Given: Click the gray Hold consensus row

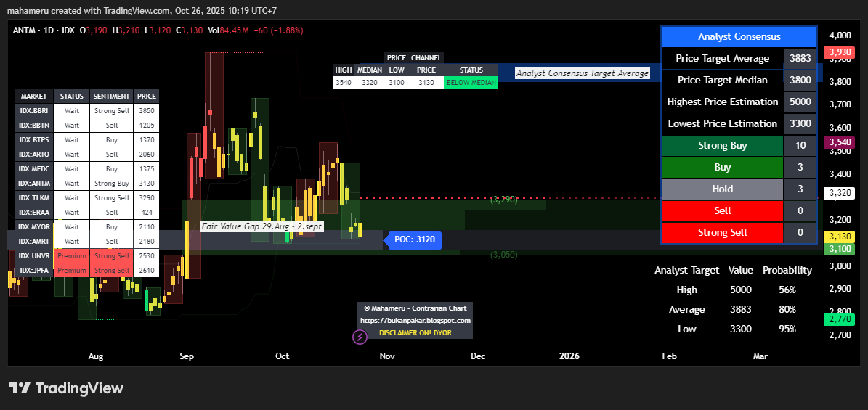Looking at the screenshot, I should click(x=722, y=189).
